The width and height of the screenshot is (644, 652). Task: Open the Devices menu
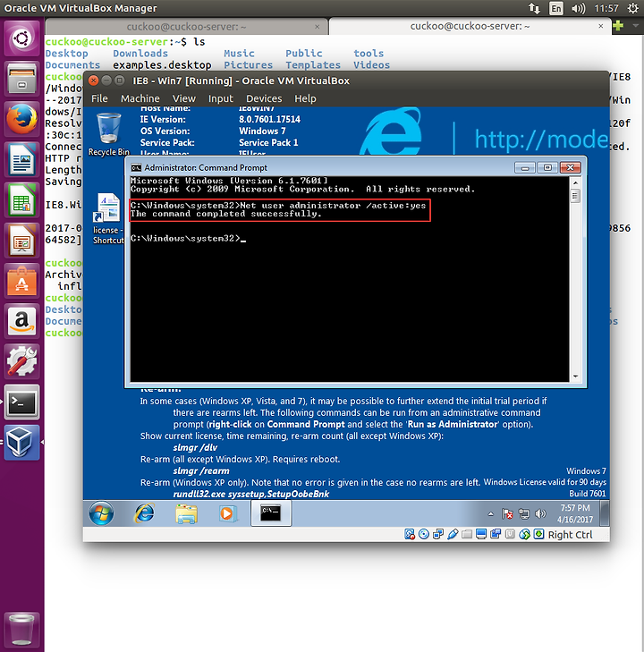(264, 98)
